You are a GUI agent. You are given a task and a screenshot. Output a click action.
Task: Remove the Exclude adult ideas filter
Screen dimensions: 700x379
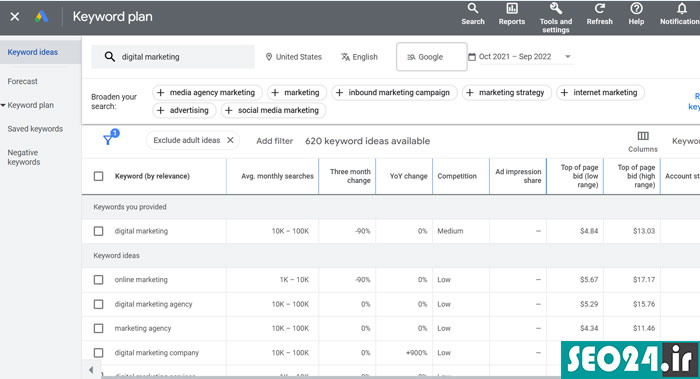click(x=230, y=140)
